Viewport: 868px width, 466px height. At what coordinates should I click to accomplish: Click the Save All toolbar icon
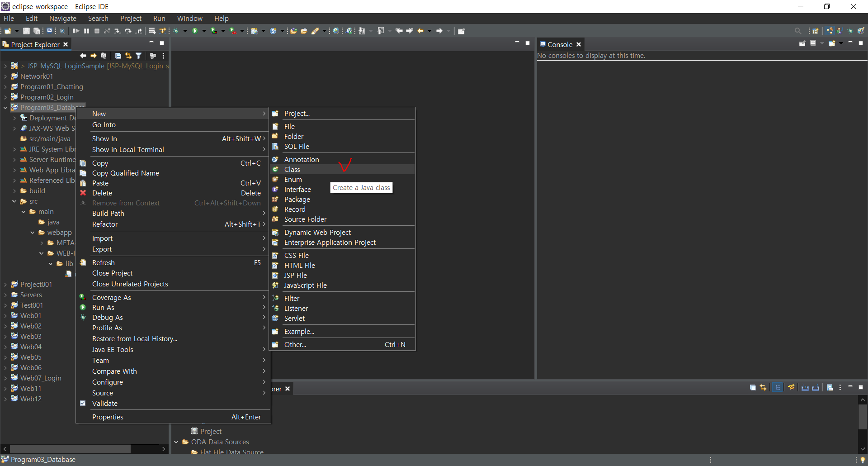[37, 31]
